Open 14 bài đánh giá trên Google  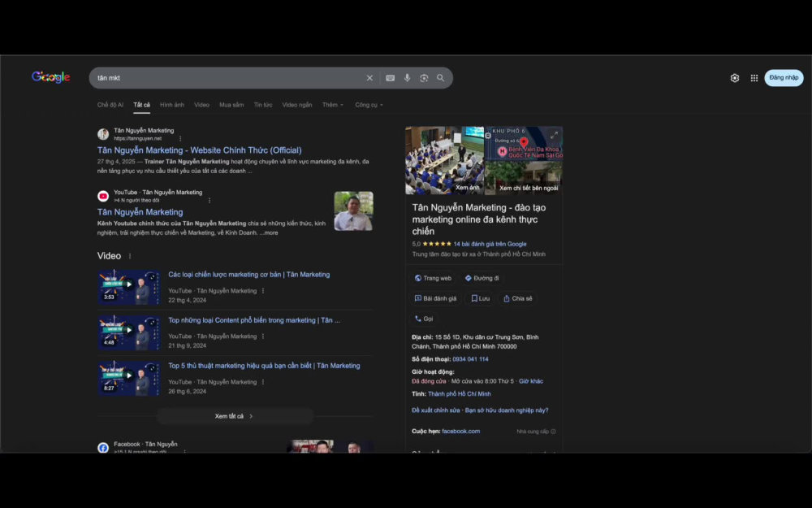(x=490, y=244)
